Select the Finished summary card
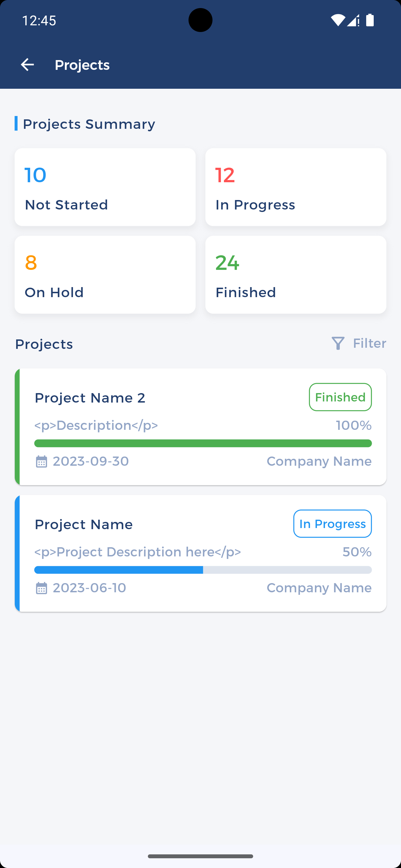The image size is (401, 868). 295,275
